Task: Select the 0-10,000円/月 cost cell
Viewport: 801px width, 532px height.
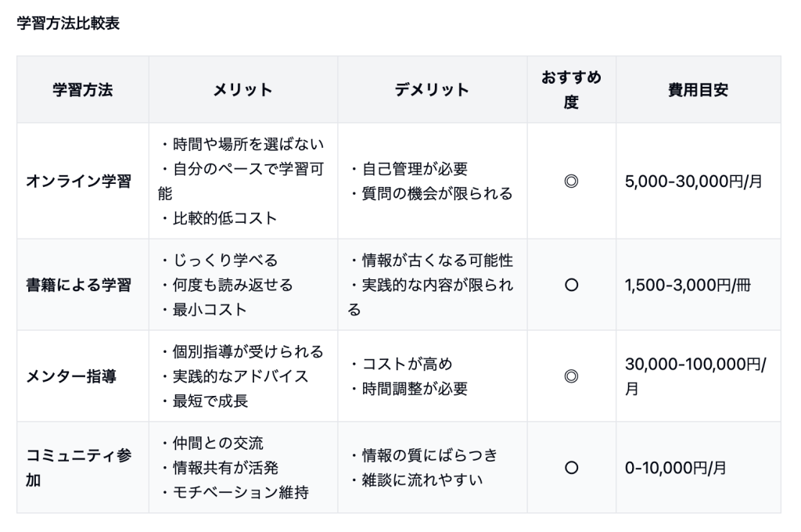Action: click(x=676, y=468)
